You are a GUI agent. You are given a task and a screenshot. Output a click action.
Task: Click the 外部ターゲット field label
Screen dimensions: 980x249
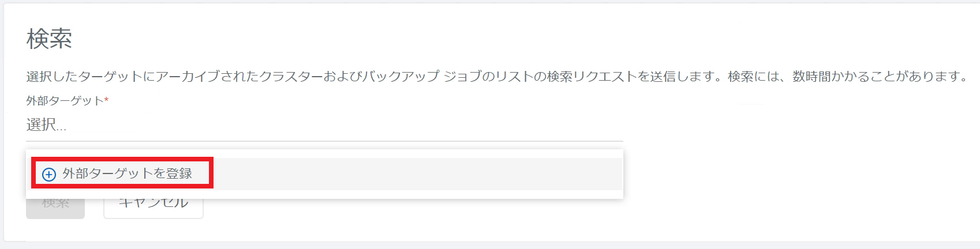[x=65, y=100]
